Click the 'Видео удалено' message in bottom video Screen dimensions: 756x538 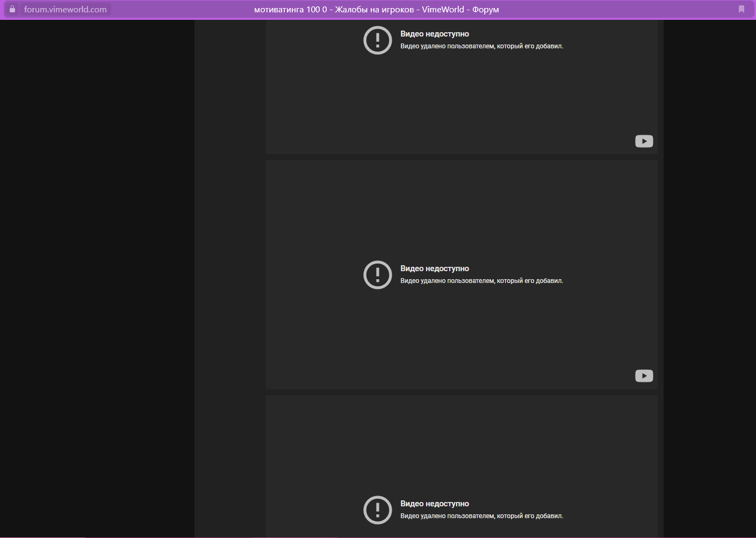481,516
